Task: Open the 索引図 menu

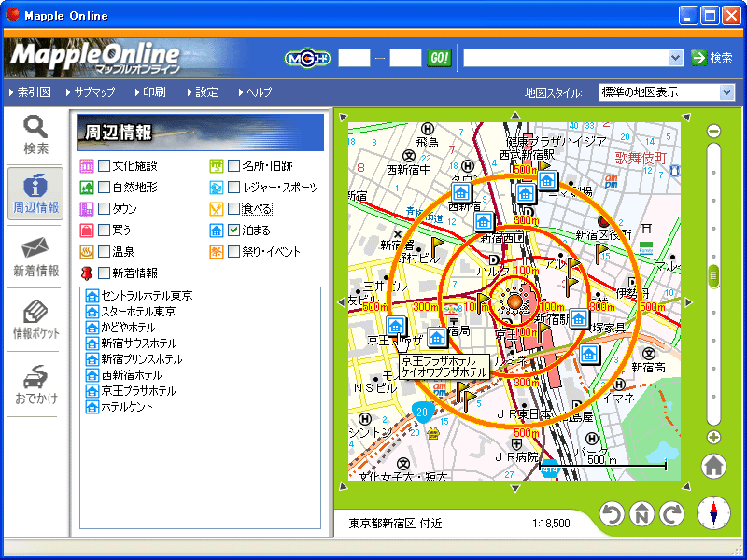Action: [30, 92]
